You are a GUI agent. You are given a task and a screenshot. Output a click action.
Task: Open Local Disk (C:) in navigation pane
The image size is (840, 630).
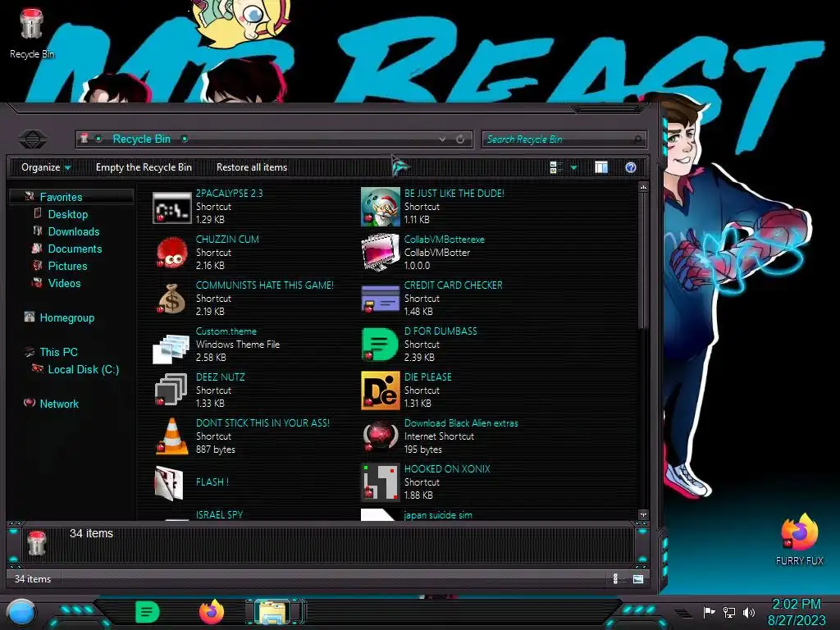click(x=84, y=369)
